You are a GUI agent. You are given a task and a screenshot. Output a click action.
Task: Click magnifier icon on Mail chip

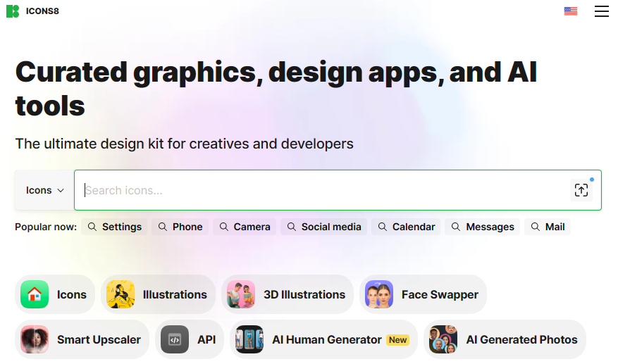point(536,227)
